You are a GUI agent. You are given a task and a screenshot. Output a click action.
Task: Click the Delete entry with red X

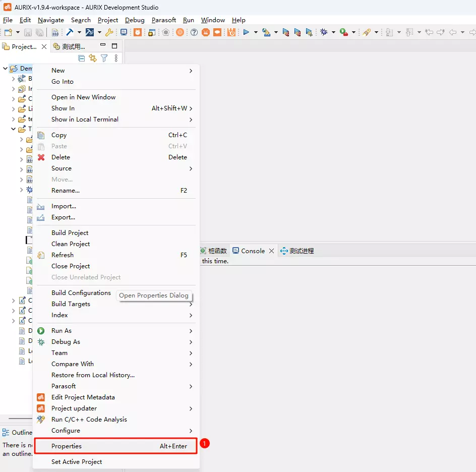pyautogui.click(x=61, y=157)
